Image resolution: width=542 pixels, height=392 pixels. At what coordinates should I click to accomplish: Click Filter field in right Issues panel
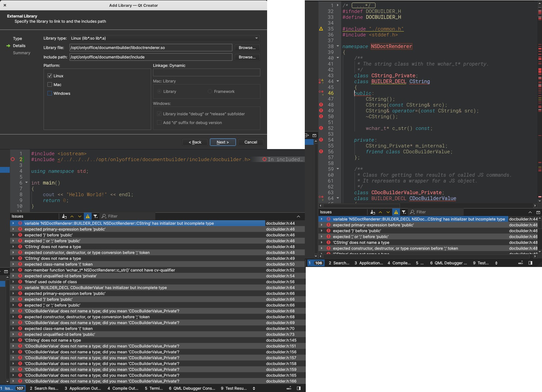436,212
